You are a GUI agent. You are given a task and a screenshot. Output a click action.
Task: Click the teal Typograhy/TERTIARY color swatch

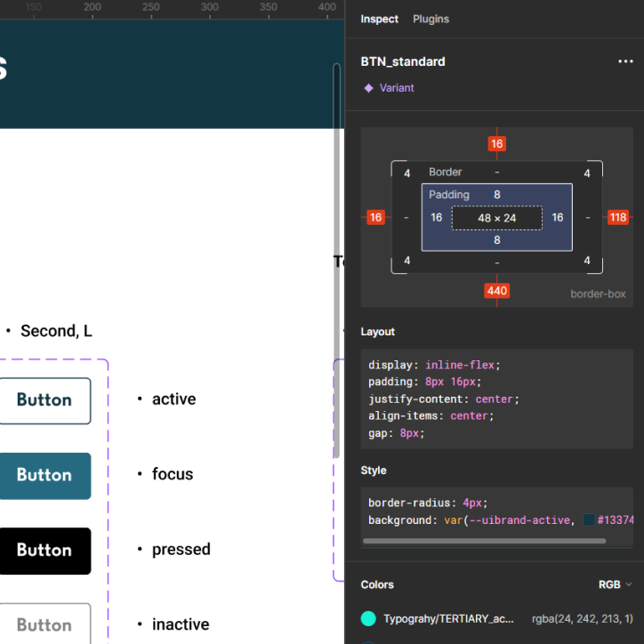pyautogui.click(x=368, y=618)
